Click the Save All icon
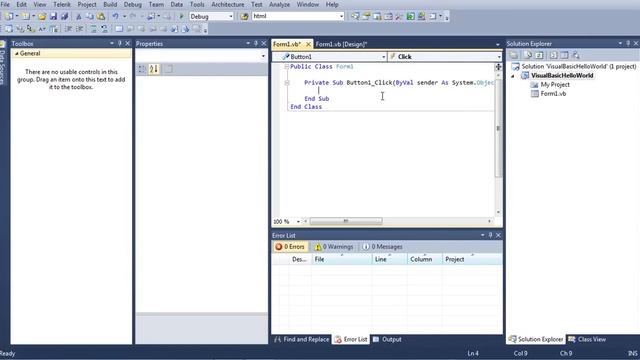Screen dimensions: 640x360 64,16
